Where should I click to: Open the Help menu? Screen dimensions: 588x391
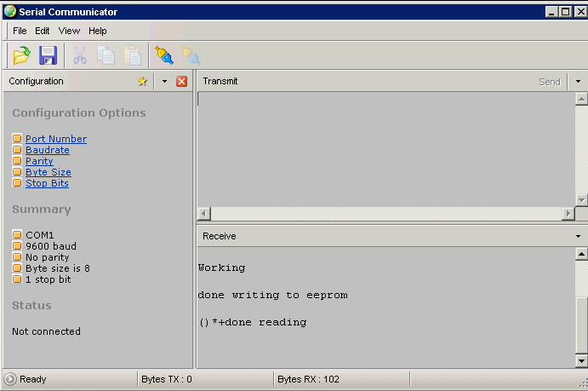[x=98, y=31]
